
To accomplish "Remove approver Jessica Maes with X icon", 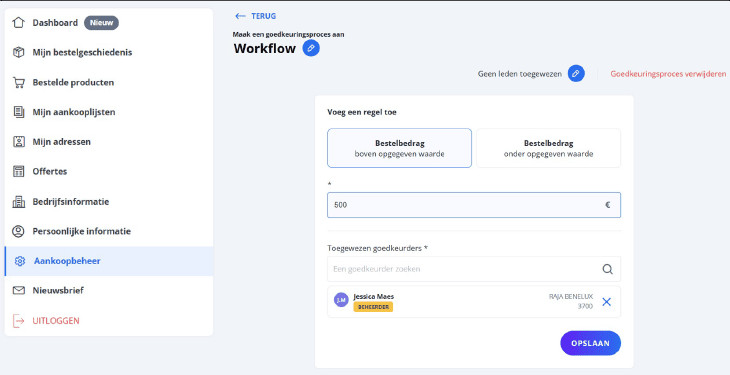I will click(x=606, y=302).
